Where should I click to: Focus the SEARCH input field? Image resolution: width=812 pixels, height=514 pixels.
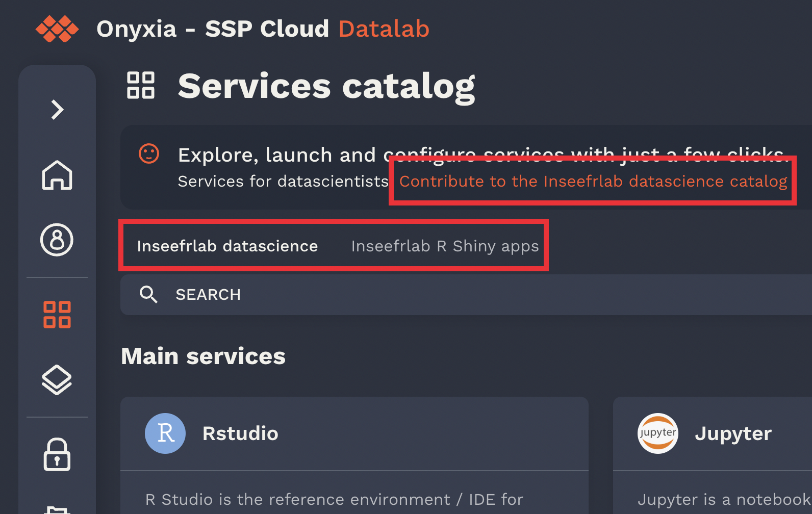pos(459,295)
